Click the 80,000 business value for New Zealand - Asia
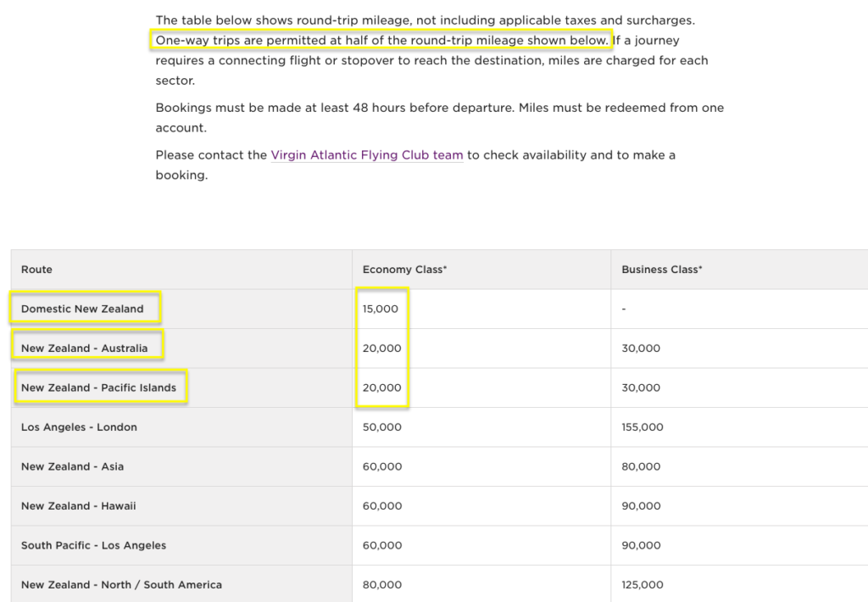Viewport: 868px width, 602px height. [641, 466]
